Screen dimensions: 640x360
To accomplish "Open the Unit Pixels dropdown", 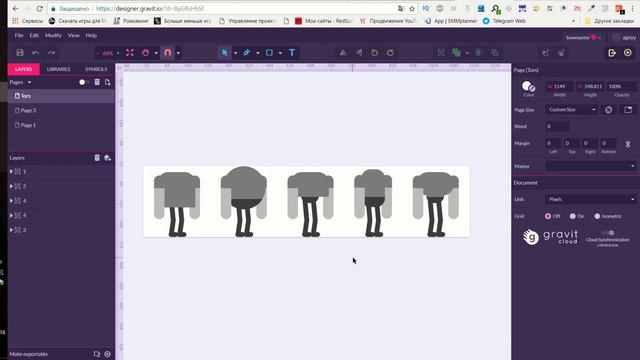I will point(591,199).
